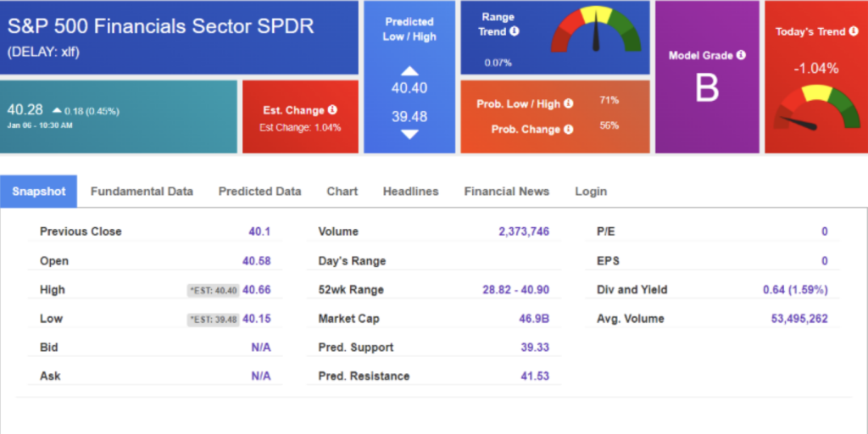Viewport: 868px width, 434px height.
Task: Switch to the Fundamental Data tab
Action: click(x=142, y=192)
